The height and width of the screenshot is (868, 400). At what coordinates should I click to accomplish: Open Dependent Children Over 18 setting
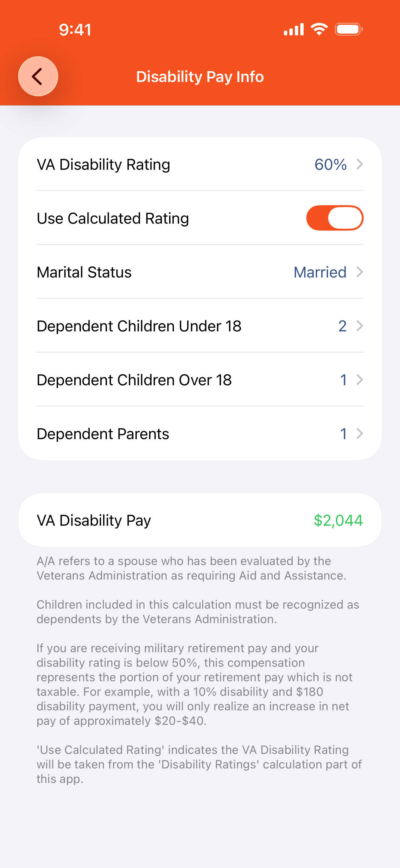click(x=200, y=380)
